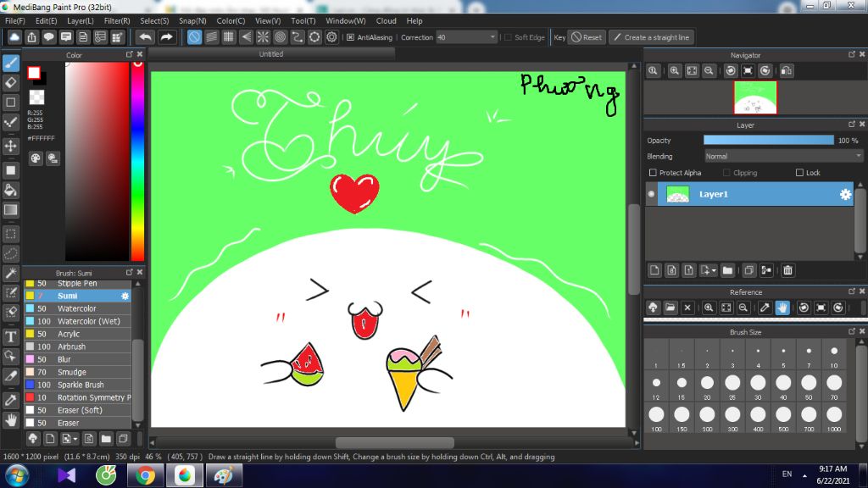Hide Layer1 using visibility dot
Image resolution: width=868 pixels, height=488 pixels.
click(651, 194)
